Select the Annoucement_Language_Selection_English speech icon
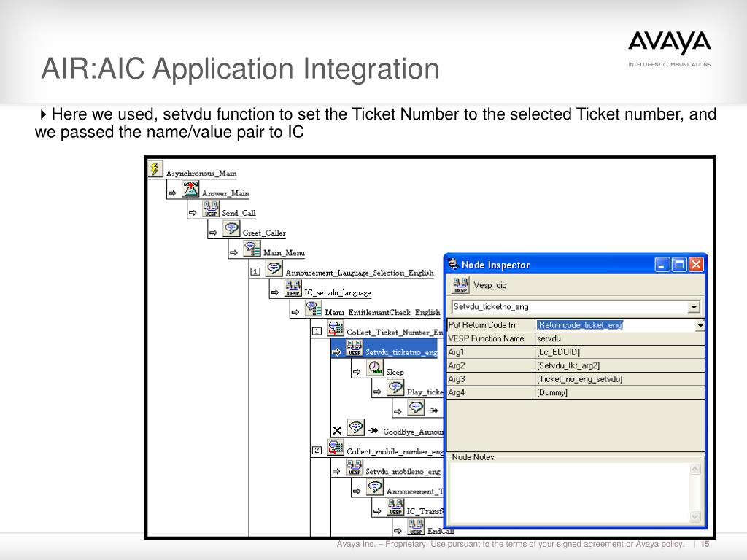The image size is (747, 560). pos(274,268)
